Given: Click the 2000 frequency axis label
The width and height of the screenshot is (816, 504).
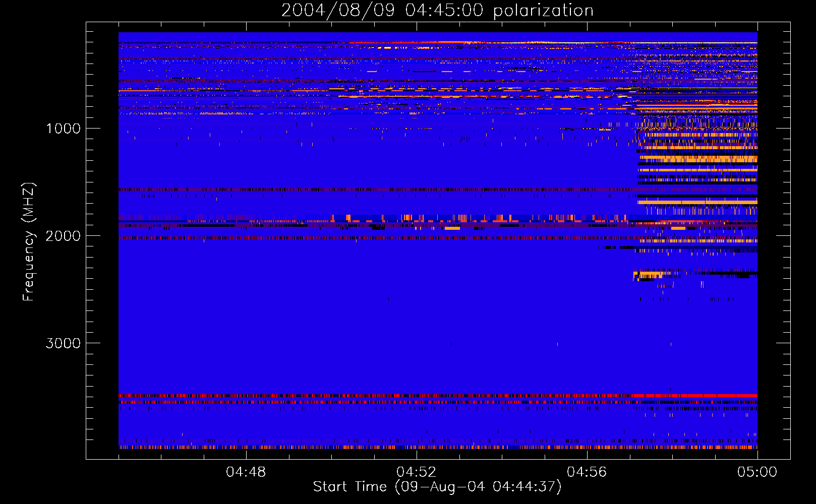Looking at the screenshot, I should pyautogui.click(x=63, y=236).
